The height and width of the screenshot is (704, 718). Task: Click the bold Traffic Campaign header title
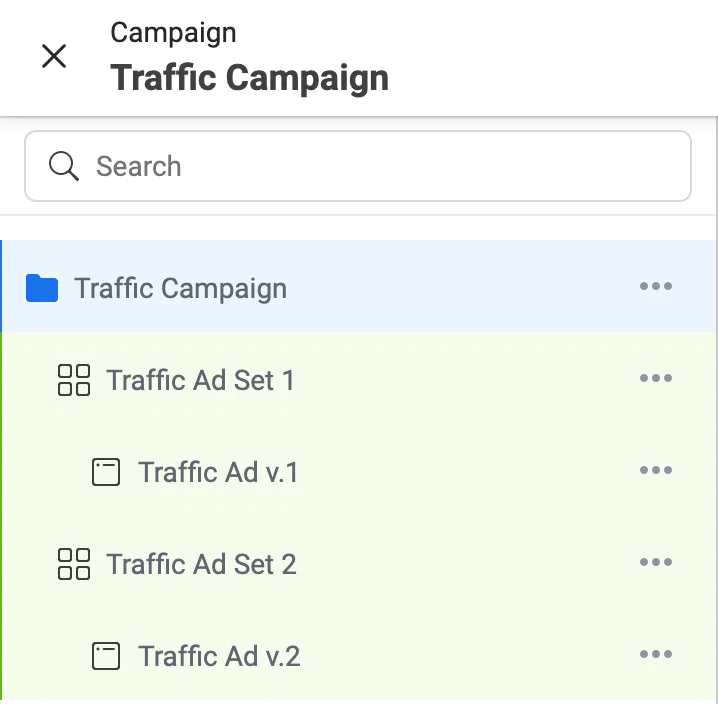[249, 78]
